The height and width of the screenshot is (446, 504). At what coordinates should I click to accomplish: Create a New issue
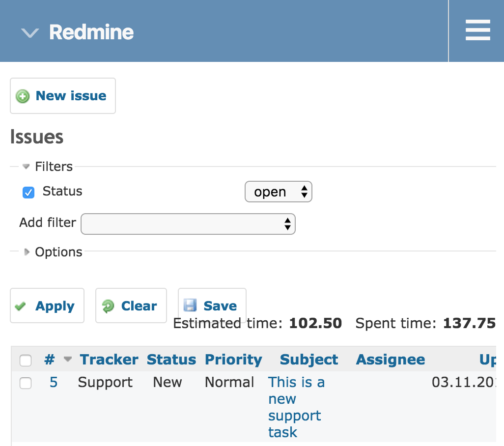pos(63,96)
